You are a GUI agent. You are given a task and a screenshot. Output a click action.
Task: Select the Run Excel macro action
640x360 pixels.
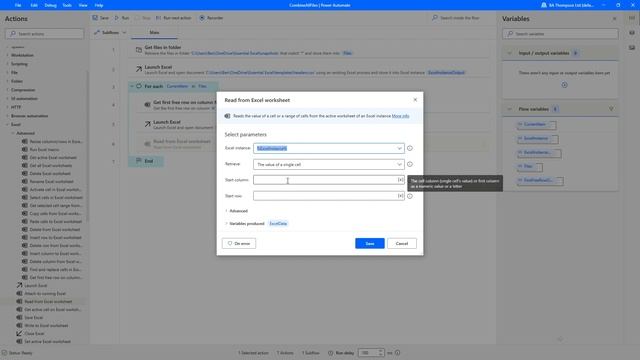(x=45, y=149)
